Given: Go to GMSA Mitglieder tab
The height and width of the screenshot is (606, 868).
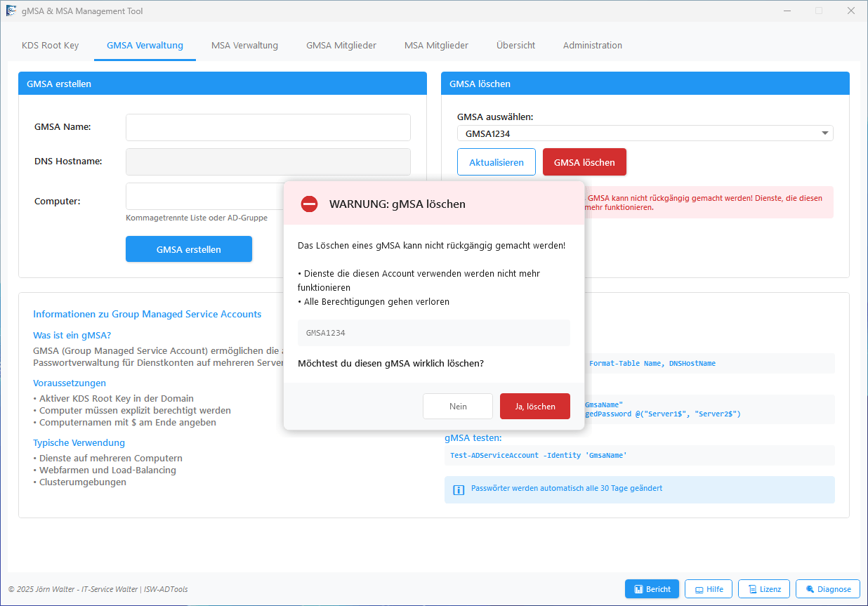Looking at the screenshot, I should click(x=341, y=46).
